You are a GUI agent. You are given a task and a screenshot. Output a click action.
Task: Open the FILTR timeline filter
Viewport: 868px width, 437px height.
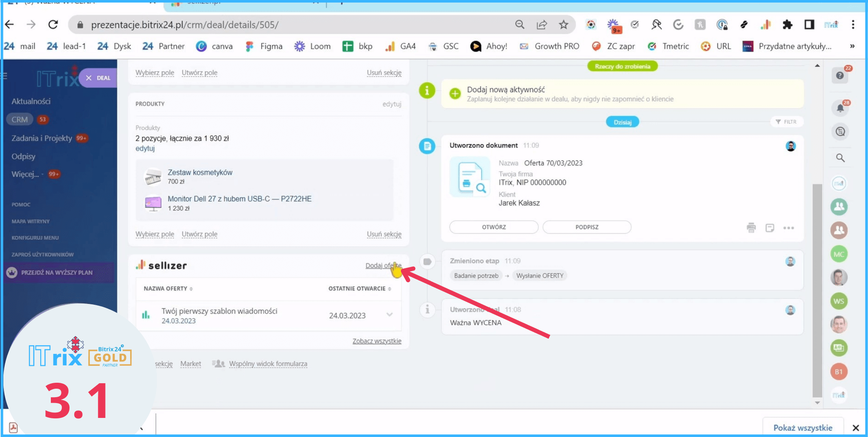(786, 122)
